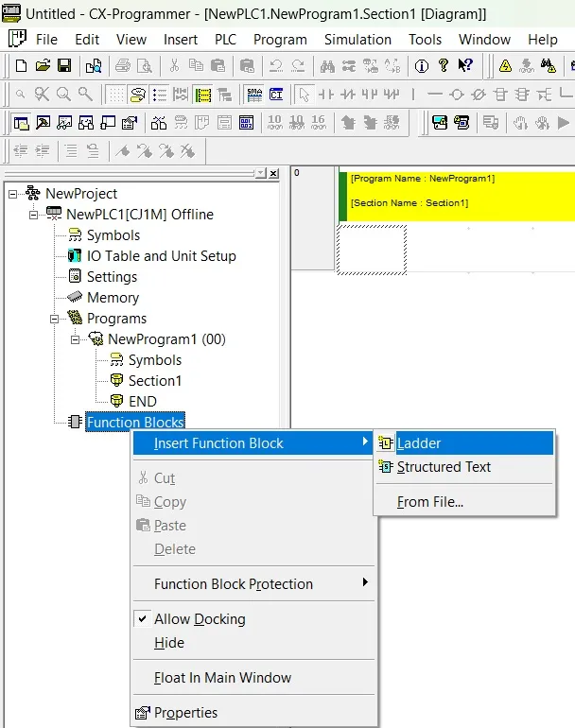Image resolution: width=575 pixels, height=728 pixels.
Task: Choose Hide from context menu
Action: point(253,643)
